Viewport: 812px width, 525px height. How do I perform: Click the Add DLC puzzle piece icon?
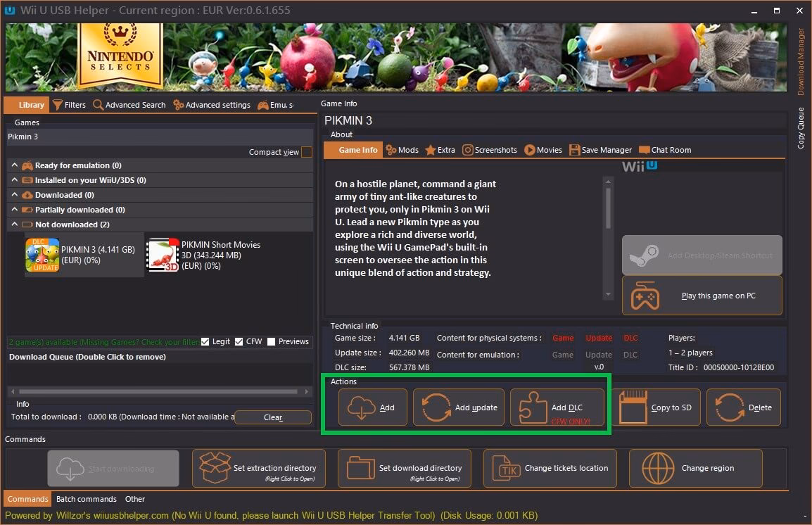533,407
